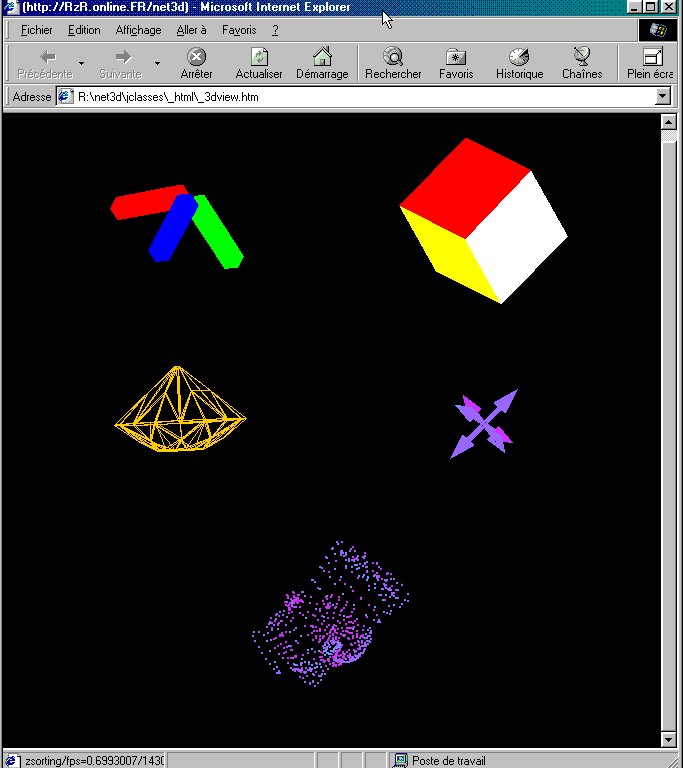Open the address bar dropdown list

(663, 96)
